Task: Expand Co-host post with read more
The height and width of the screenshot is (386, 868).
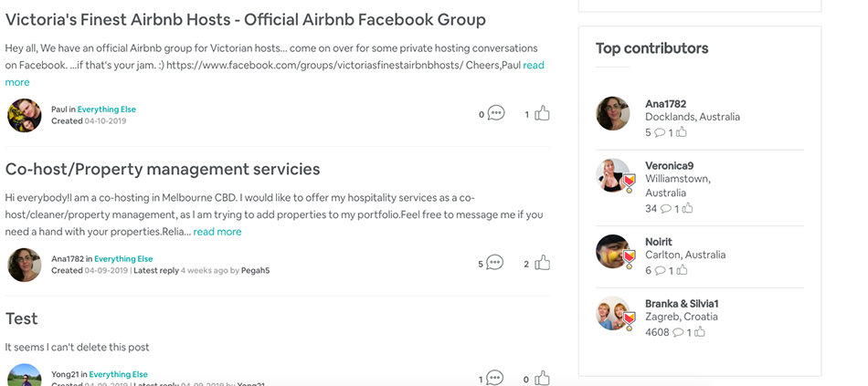Action: pyautogui.click(x=217, y=232)
